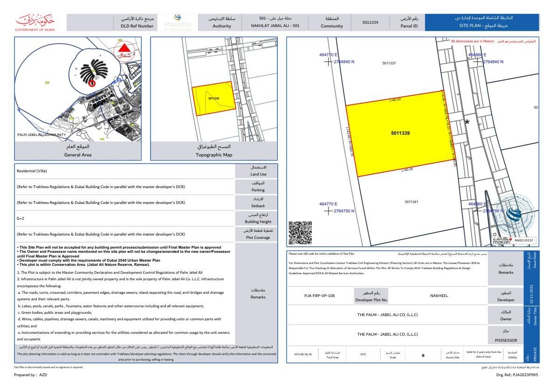
Task: Click the Government of Dubai logo
Action: pos(35,23)
